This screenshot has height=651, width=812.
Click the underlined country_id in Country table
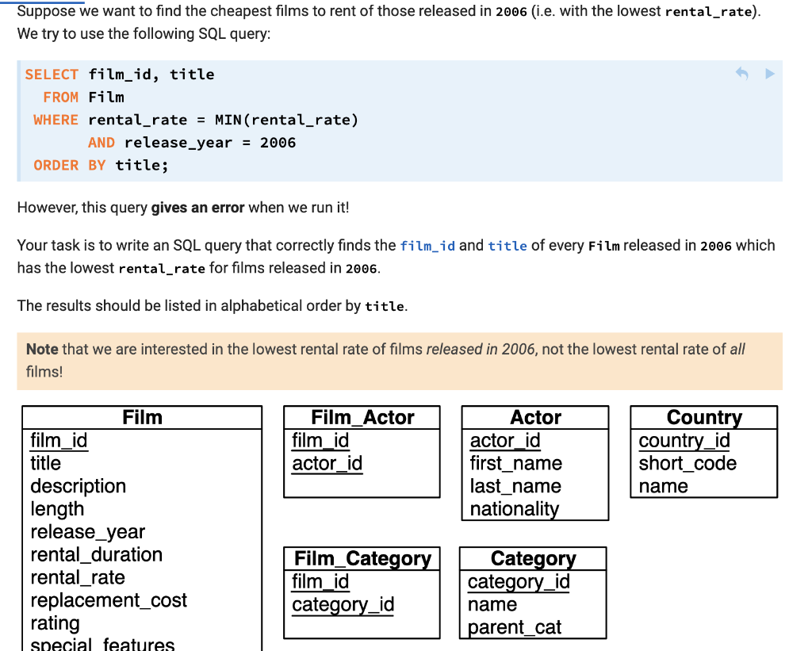[685, 441]
